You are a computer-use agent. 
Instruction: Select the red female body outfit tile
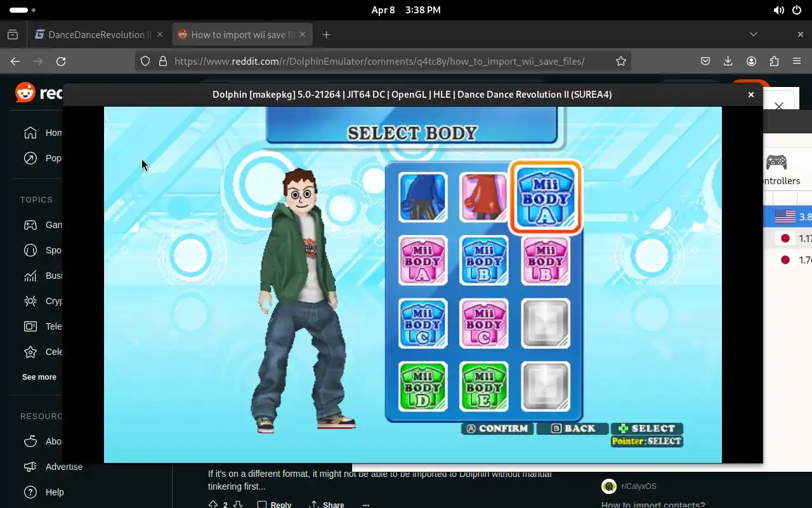(483, 197)
